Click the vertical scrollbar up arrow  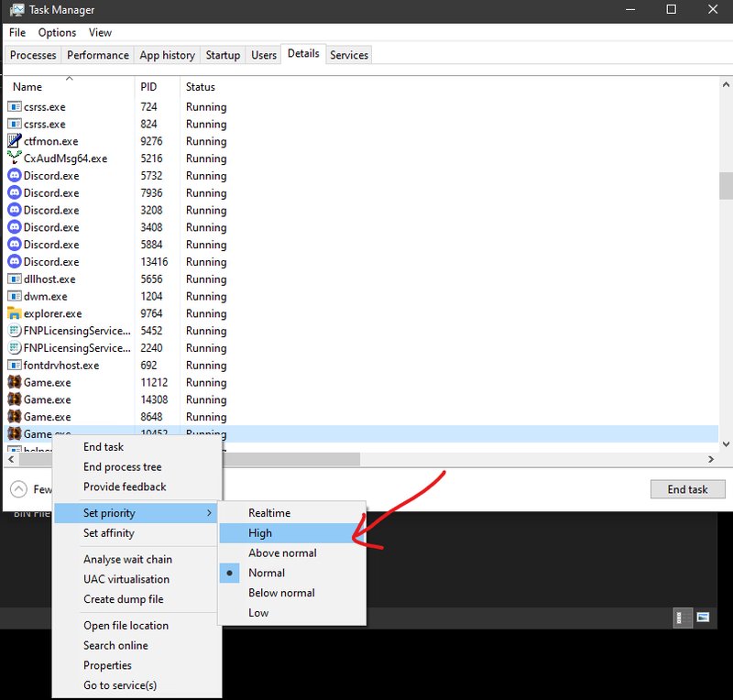click(726, 84)
